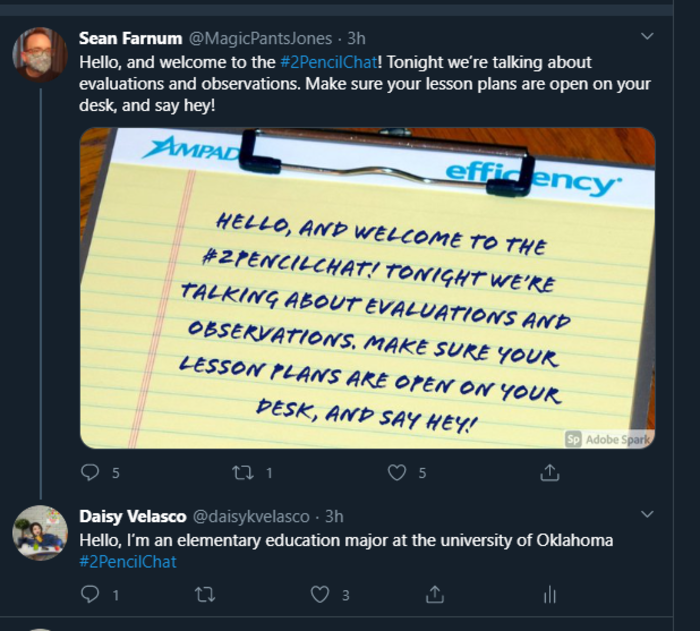Visit Sean Farnum's profile by name
Screen dimensions: 700x631
pyautogui.click(x=130, y=38)
